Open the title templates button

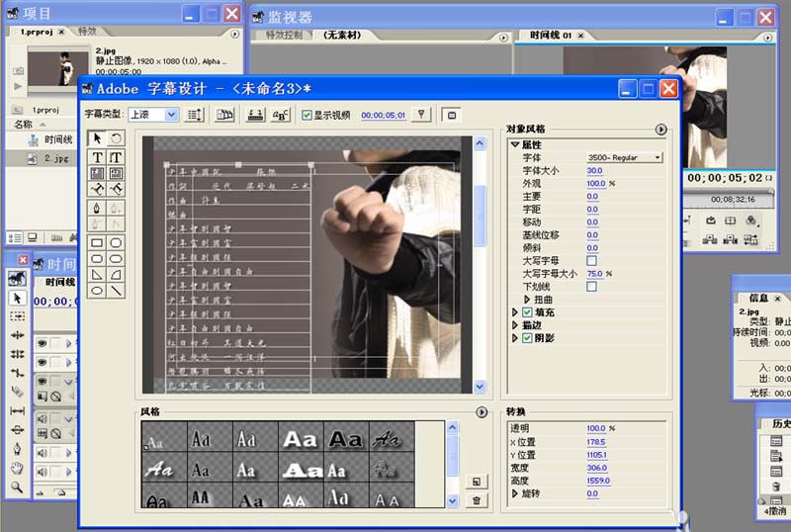point(224,115)
